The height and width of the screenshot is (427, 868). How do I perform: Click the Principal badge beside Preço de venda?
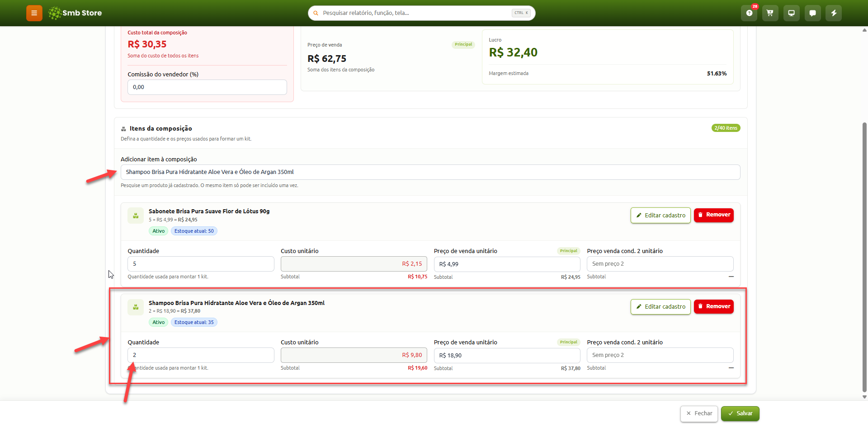(463, 45)
